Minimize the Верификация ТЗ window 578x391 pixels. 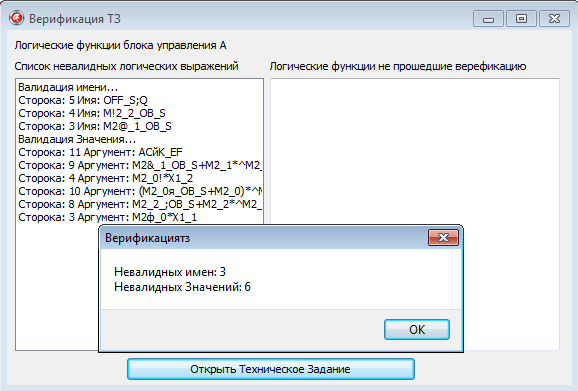pyautogui.click(x=488, y=19)
